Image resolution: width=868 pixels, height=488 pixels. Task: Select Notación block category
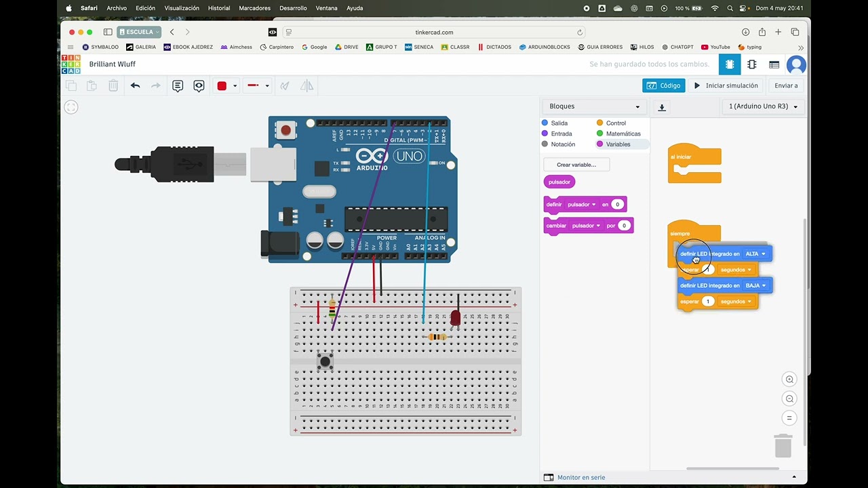[558, 144]
